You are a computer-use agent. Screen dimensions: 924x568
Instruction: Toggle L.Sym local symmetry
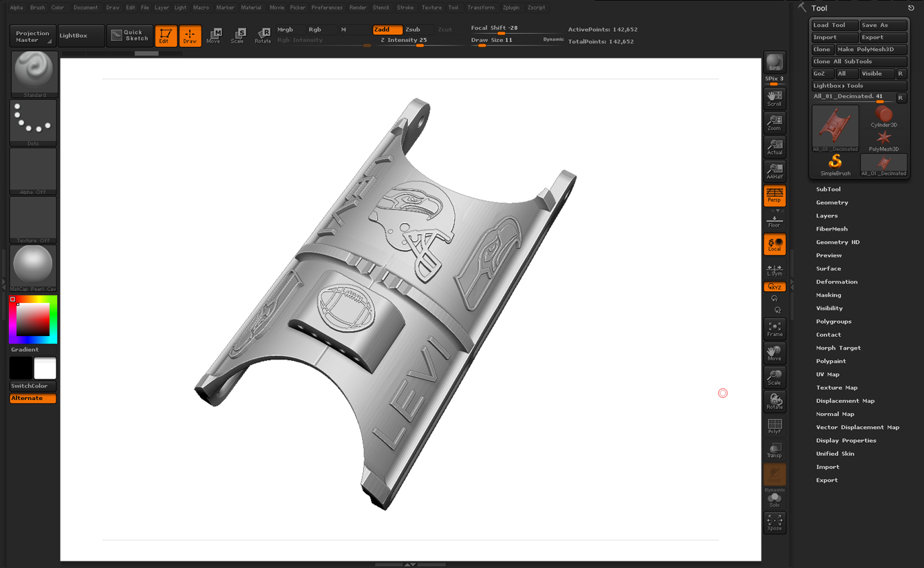click(x=775, y=270)
